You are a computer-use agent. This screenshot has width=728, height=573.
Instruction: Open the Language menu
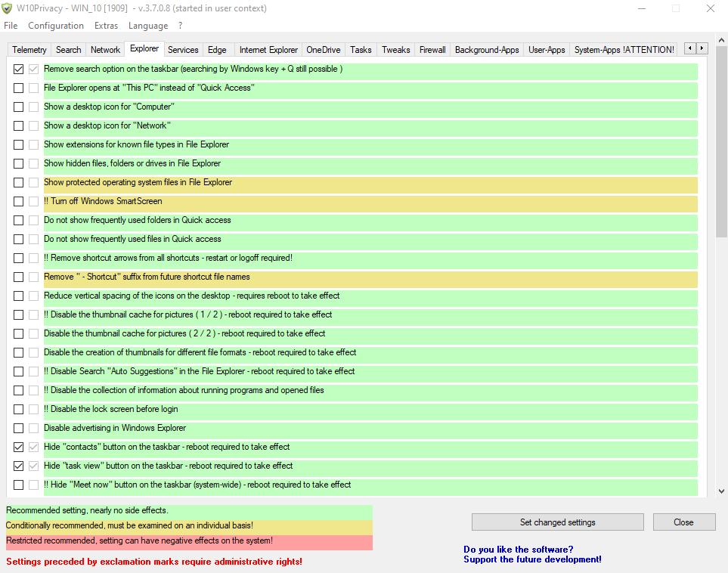tap(148, 26)
